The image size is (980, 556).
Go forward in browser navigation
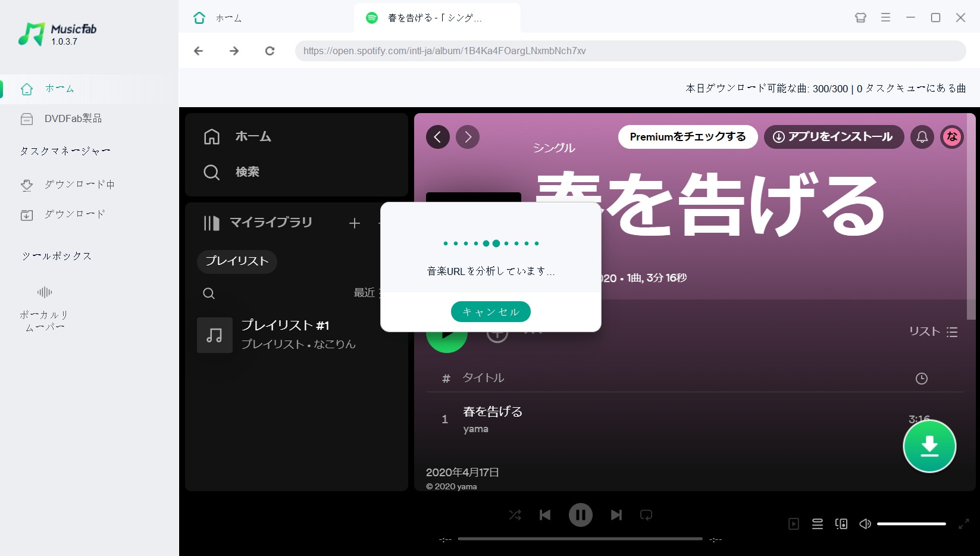pos(234,51)
